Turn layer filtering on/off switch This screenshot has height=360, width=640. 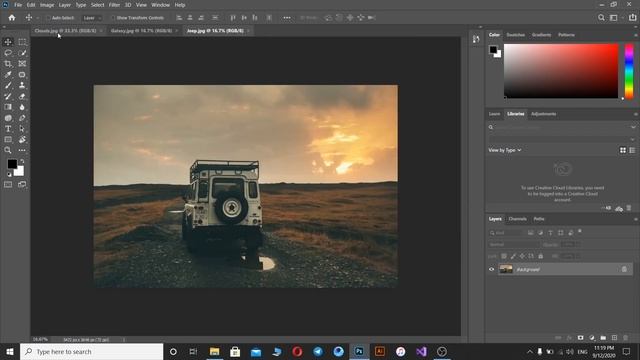(x=580, y=232)
